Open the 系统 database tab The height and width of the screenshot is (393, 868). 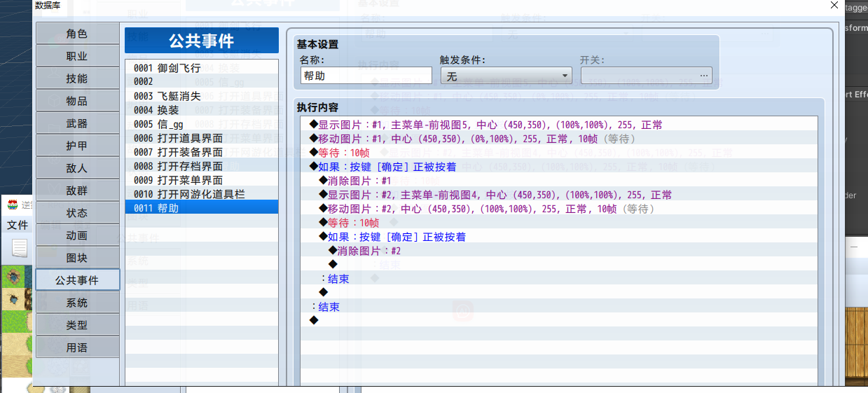tap(77, 303)
